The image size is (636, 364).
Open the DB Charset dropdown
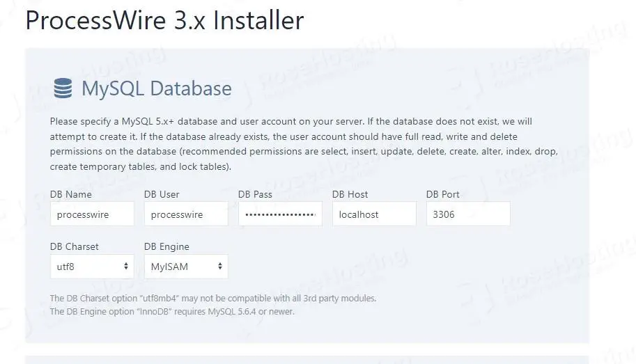coord(92,267)
